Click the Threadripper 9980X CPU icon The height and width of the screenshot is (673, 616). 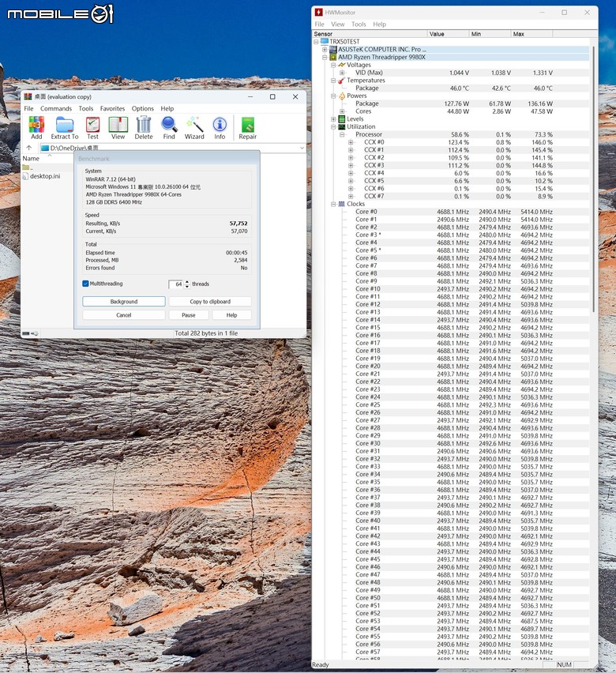click(333, 57)
